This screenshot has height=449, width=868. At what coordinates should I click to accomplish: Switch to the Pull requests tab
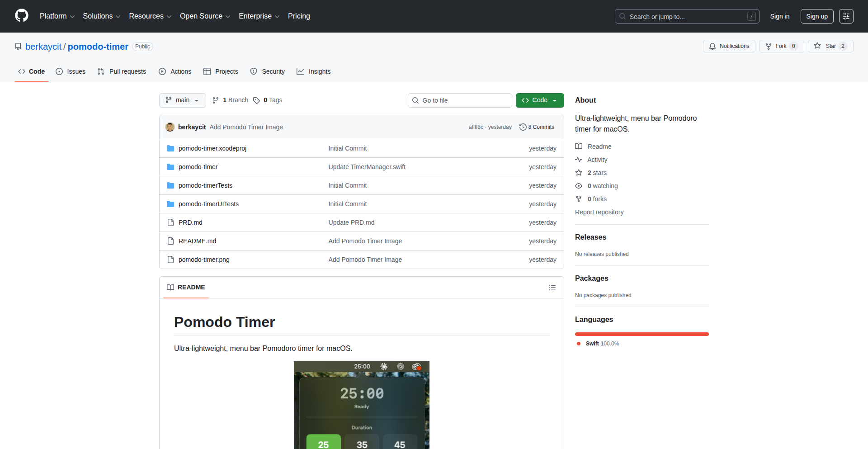pyautogui.click(x=122, y=71)
